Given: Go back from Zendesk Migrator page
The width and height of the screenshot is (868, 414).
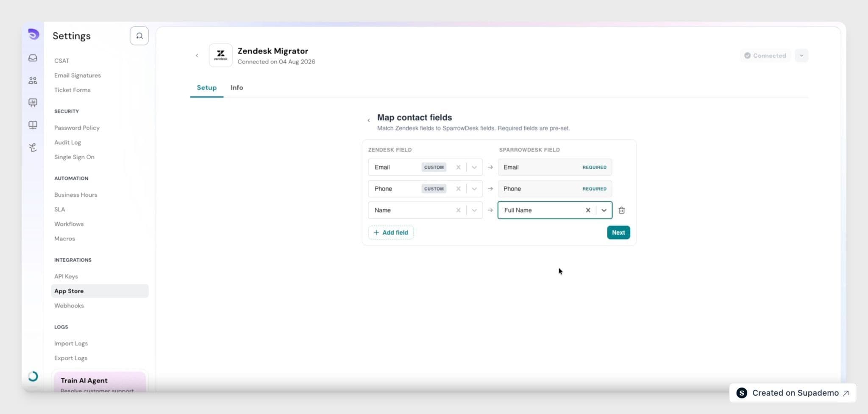Looking at the screenshot, I should point(197,56).
